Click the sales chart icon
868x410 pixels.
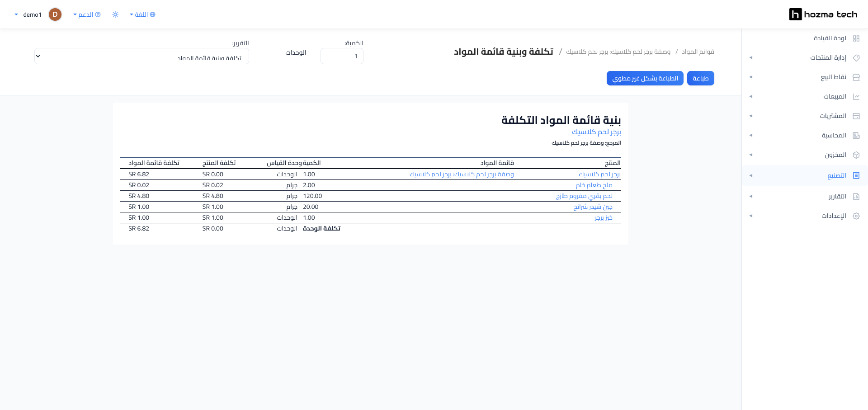856,97
